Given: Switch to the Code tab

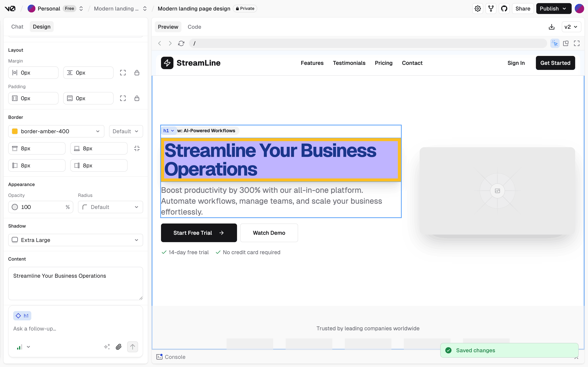Looking at the screenshot, I should (x=194, y=27).
